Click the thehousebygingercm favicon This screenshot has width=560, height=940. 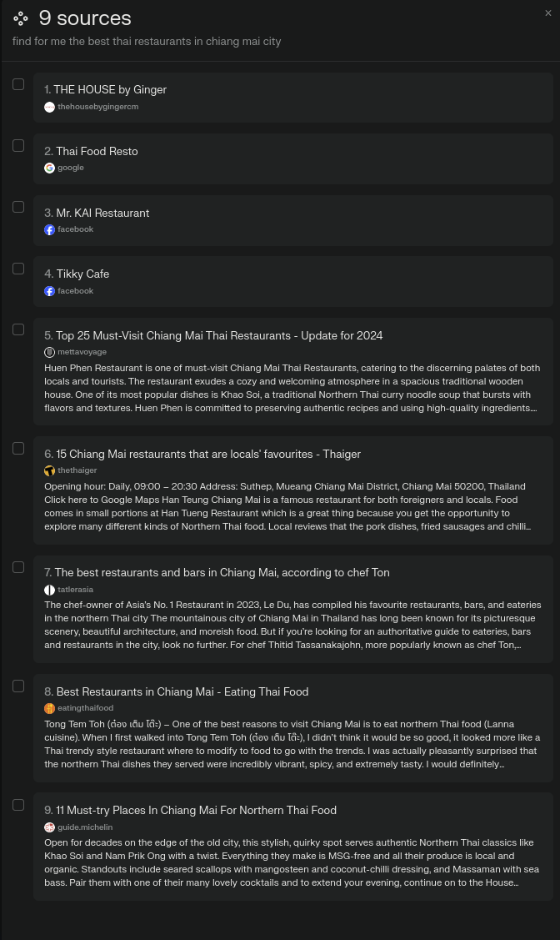pyautogui.click(x=50, y=107)
